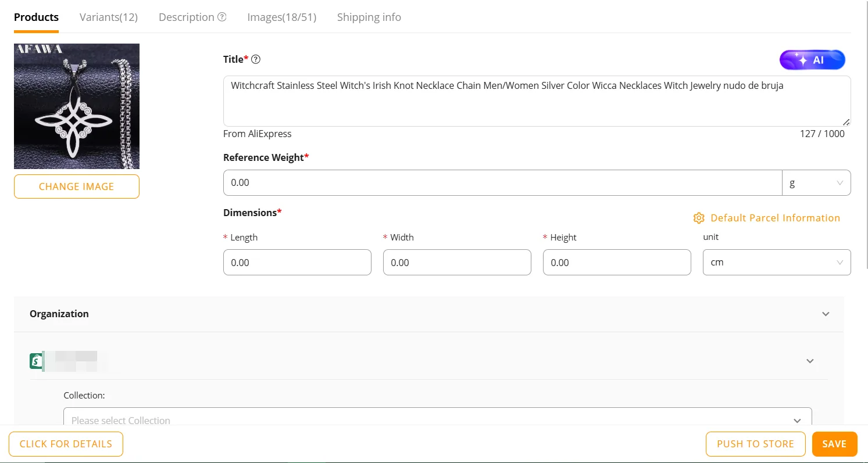
Task: Click the help icon next to Title
Action: (256, 59)
